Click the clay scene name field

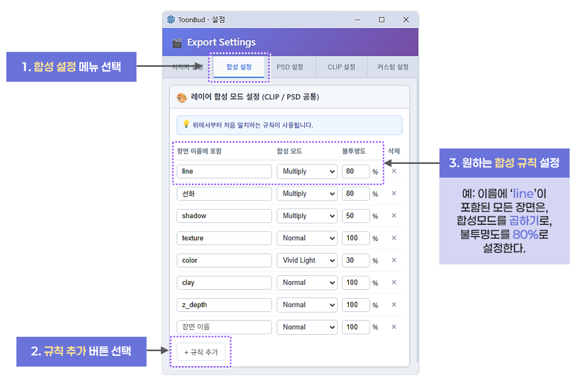[224, 282]
